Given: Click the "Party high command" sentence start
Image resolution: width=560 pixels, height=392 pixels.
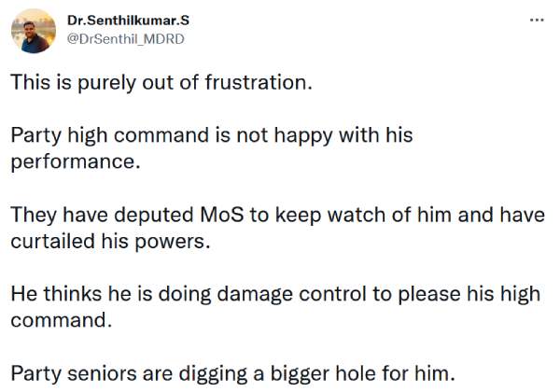Looking at the screenshot, I should pos(84,135).
